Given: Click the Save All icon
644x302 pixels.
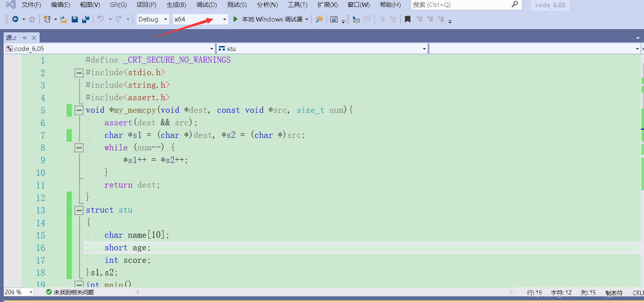Looking at the screenshot, I should (86, 19).
